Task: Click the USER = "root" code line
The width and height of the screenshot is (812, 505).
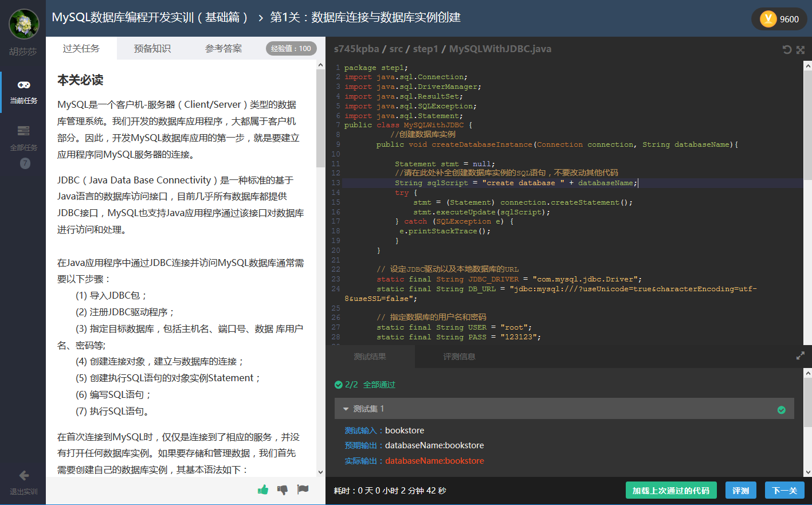Action: [x=454, y=327]
